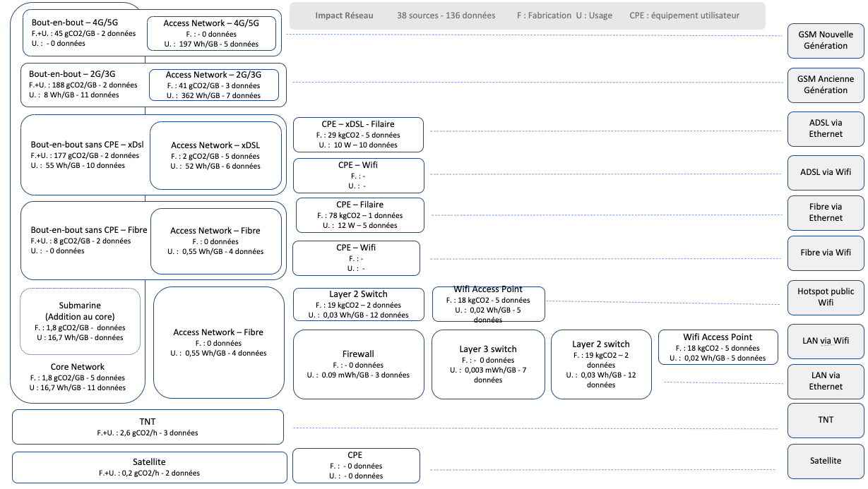This screenshot has height=489, width=868.
Task: Click the GSM Nouvelle Génération box
Action: [x=826, y=40]
